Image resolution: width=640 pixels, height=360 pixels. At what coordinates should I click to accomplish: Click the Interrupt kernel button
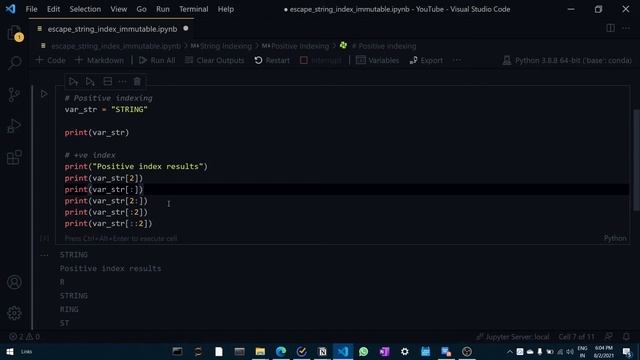click(320, 60)
